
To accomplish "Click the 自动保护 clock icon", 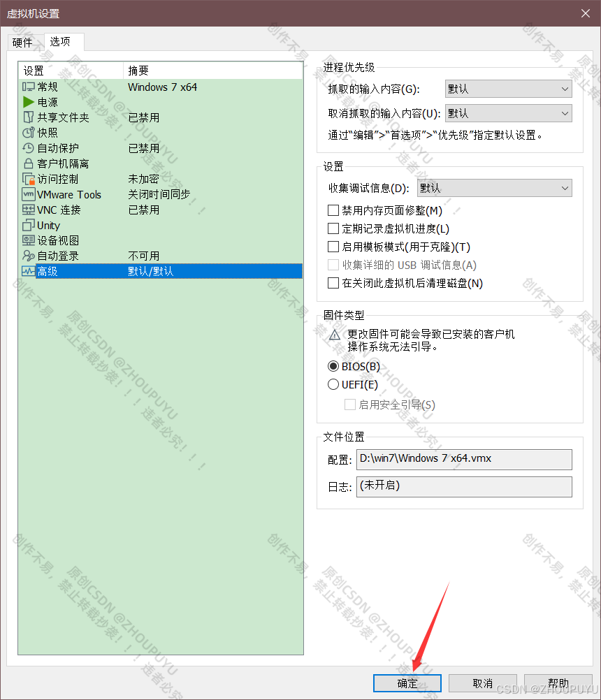I will (x=29, y=148).
